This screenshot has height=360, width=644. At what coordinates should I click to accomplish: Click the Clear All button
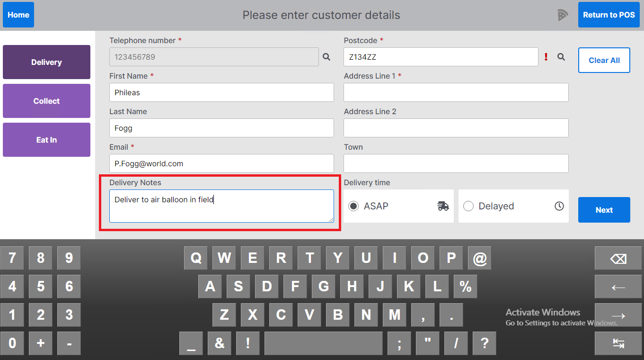pos(604,60)
